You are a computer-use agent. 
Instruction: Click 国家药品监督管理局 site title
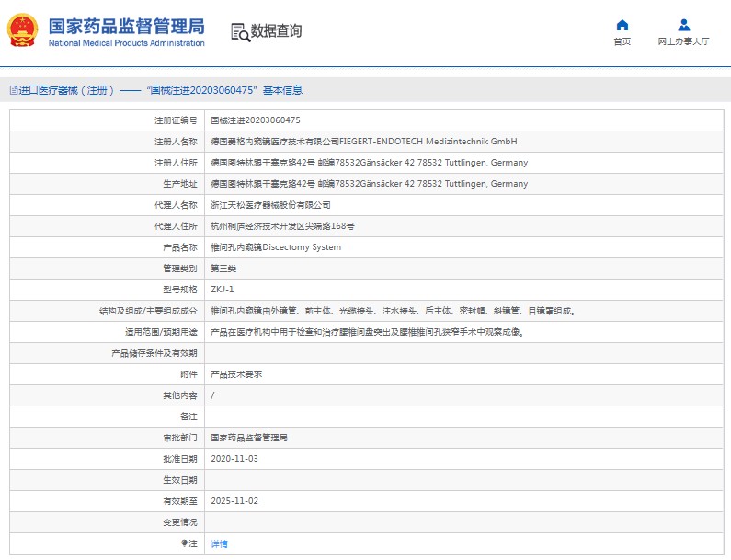pos(126,26)
